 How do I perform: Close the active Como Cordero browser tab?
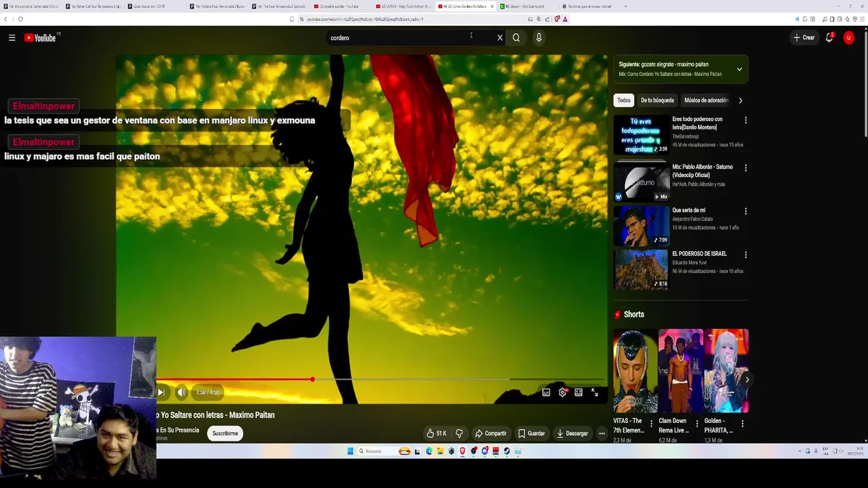pos(492,6)
